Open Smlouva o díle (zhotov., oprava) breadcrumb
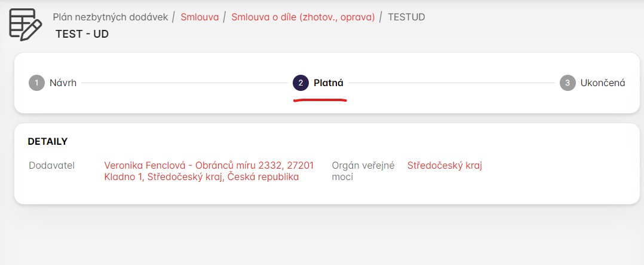644x265 pixels. [x=303, y=17]
